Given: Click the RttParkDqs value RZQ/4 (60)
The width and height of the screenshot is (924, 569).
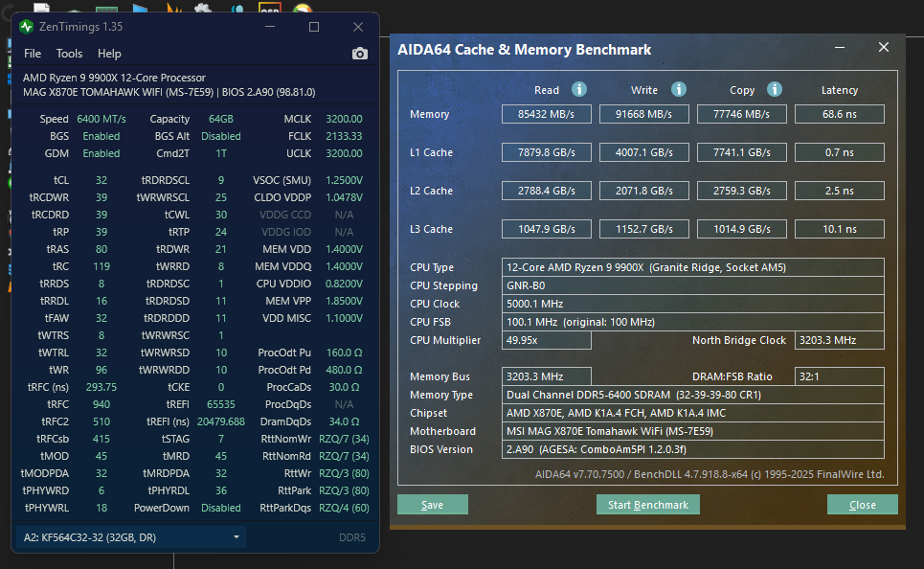Looking at the screenshot, I should [344, 508].
